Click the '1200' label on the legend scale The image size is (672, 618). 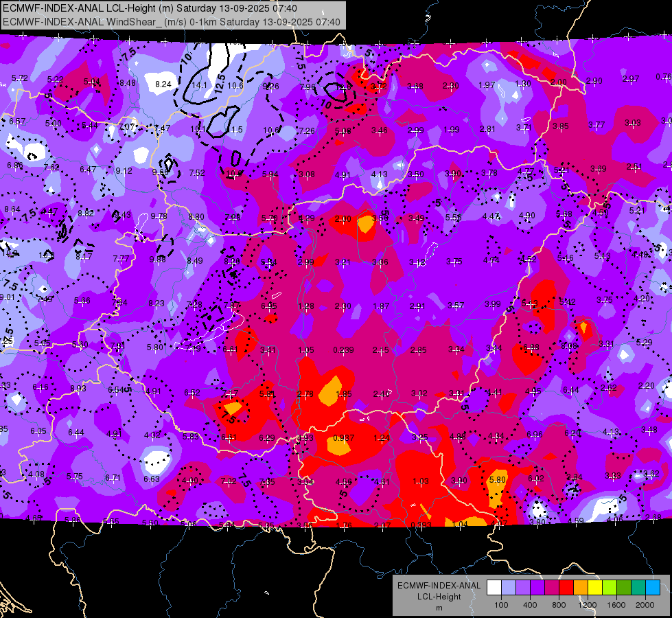(587, 605)
